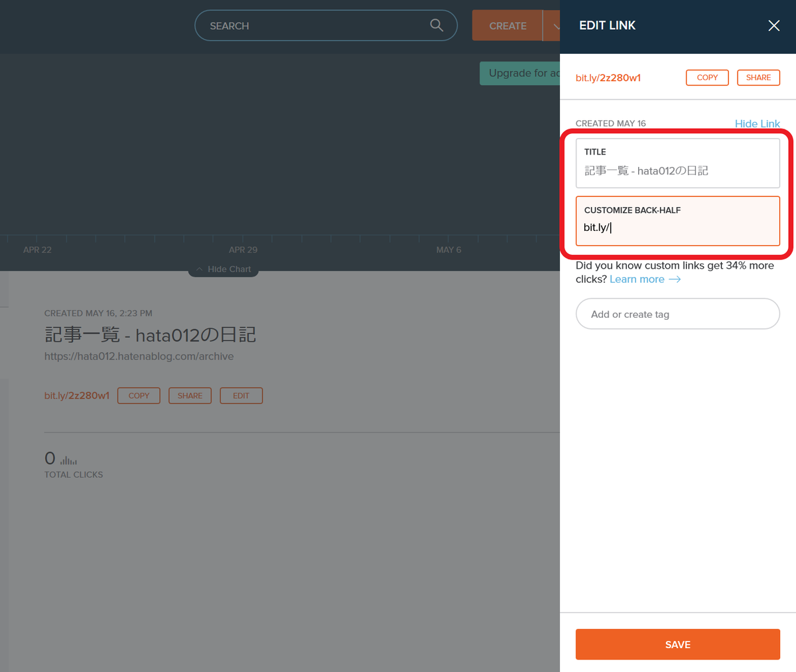This screenshot has height=672, width=796.
Task: Click COPY button beside main list link
Action: tap(139, 395)
